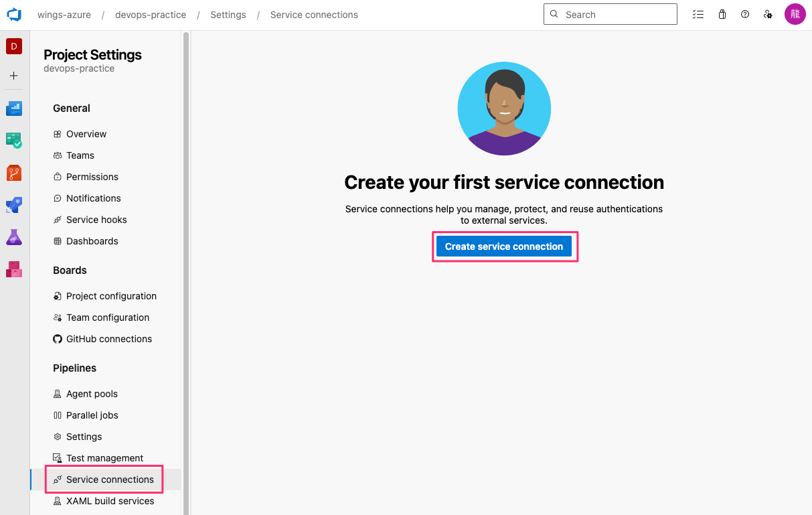Click the "Boards" section heading
This screenshot has height=515, width=812.
pos(70,271)
